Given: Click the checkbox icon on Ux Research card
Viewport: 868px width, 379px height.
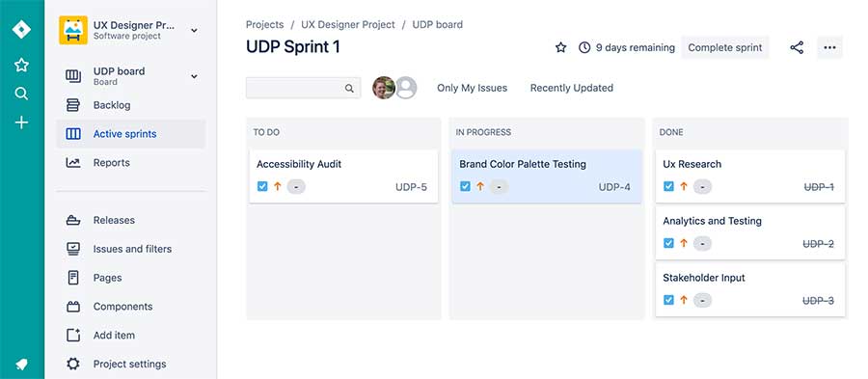Looking at the screenshot, I should click(x=668, y=186).
